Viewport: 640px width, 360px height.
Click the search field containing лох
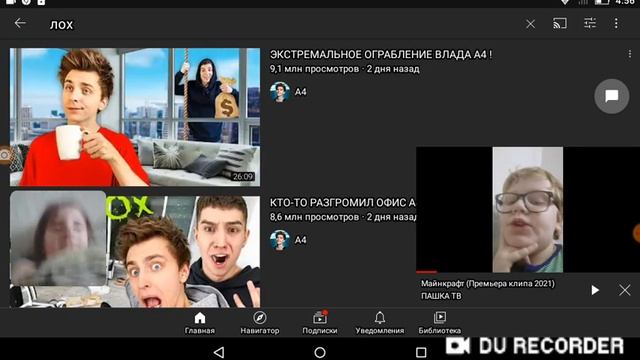point(282,24)
